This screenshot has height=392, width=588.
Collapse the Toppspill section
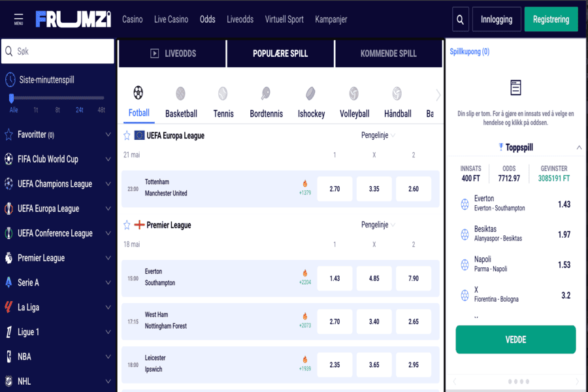[579, 148]
